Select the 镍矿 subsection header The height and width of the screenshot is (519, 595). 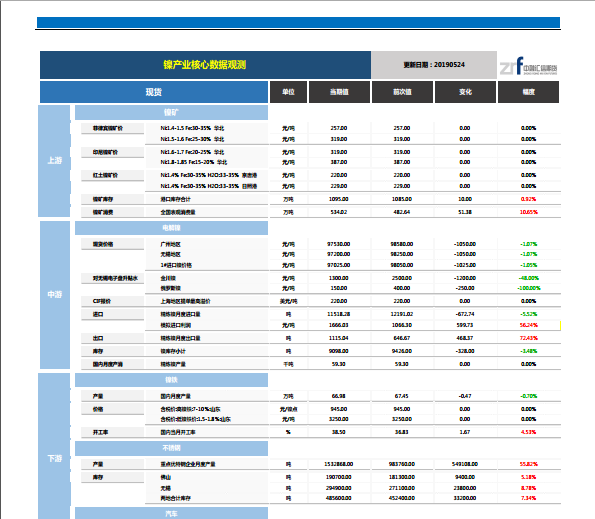(172, 113)
